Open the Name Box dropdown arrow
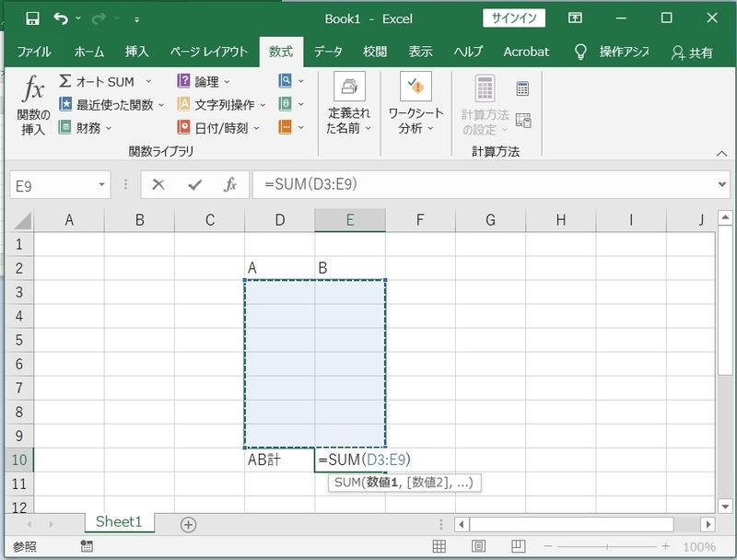Screen dimensions: 737x560 click(x=99, y=185)
